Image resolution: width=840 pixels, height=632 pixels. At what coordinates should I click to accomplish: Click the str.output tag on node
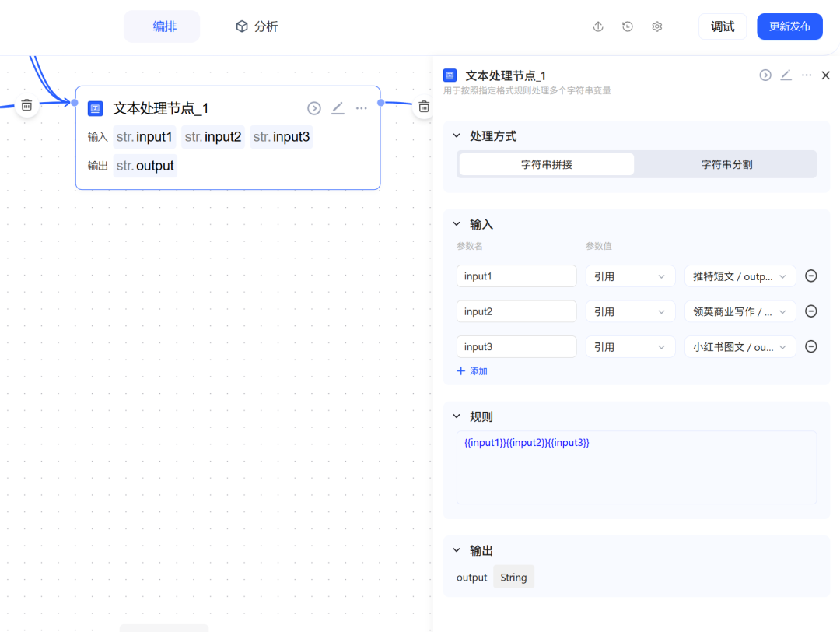click(145, 166)
